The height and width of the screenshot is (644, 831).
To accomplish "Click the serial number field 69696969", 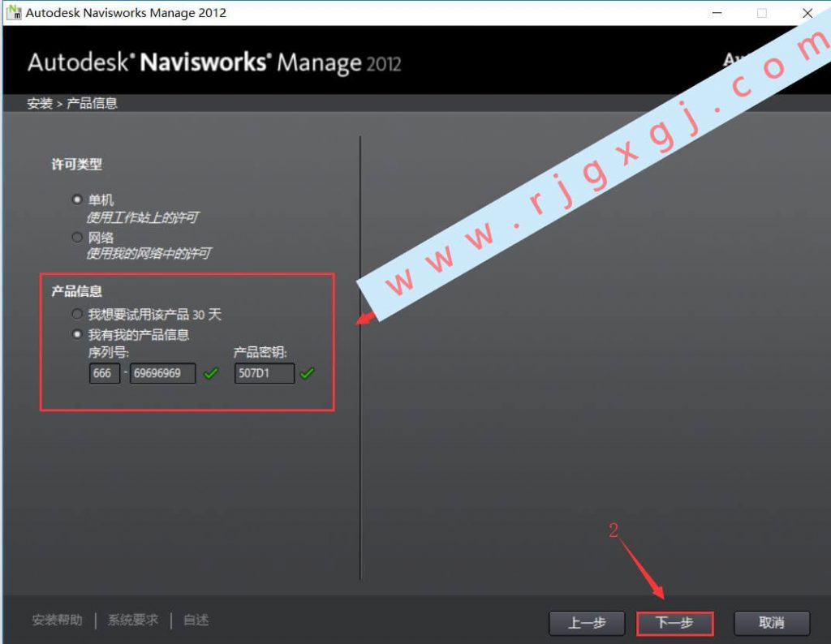I will [162, 373].
